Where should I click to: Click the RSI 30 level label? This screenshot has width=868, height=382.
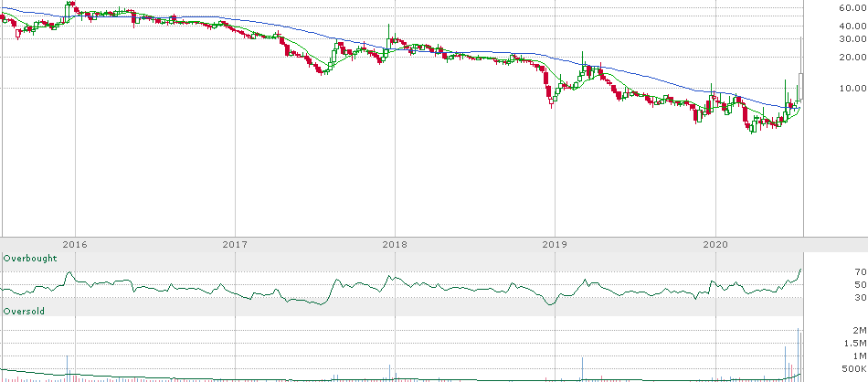(861, 298)
